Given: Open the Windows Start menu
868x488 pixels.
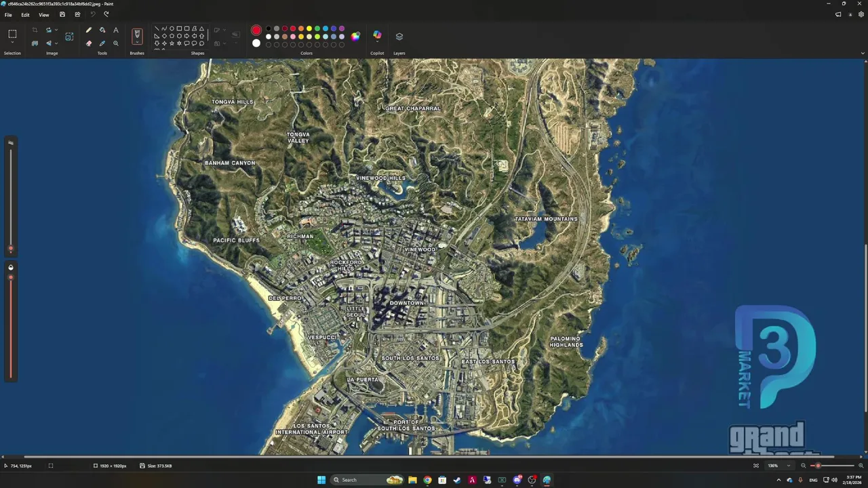Looking at the screenshot, I should 321,480.
